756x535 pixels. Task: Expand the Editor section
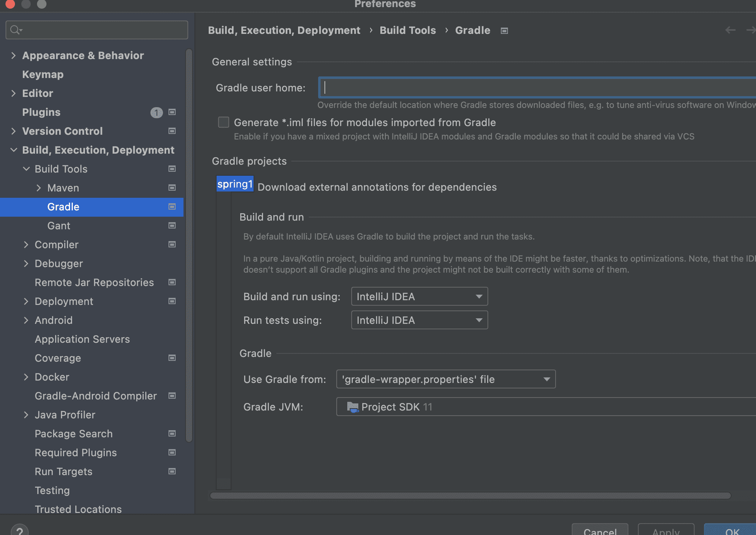[x=13, y=93]
